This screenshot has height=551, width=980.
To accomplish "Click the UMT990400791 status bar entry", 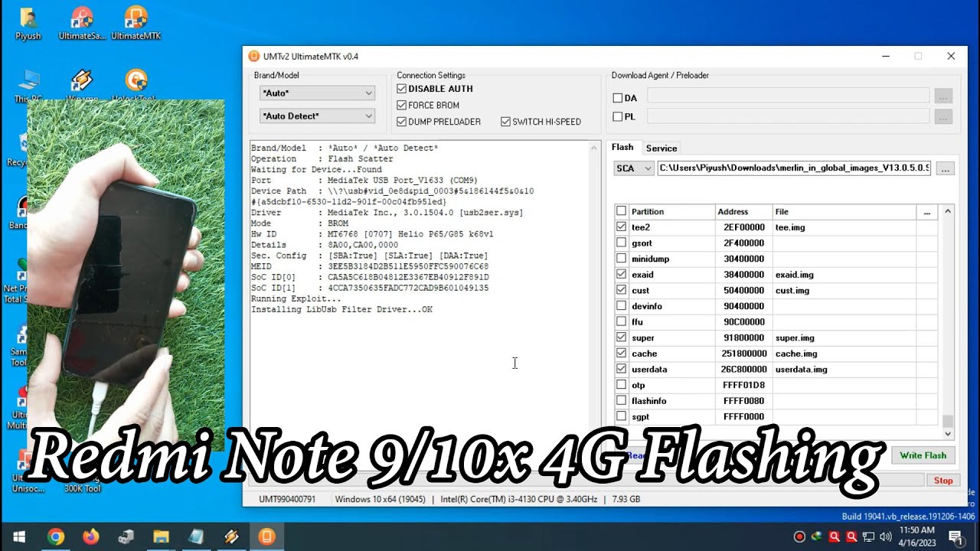I will click(287, 499).
